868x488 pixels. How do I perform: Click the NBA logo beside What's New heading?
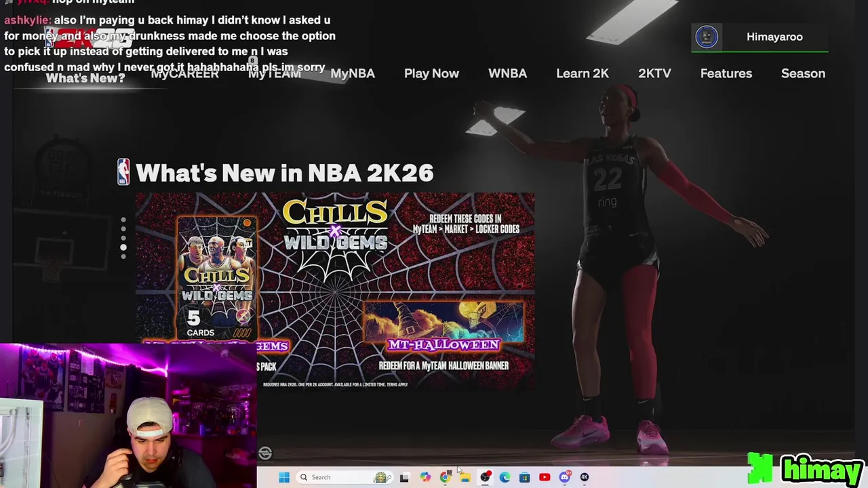pyautogui.click(x=123, y=172)
